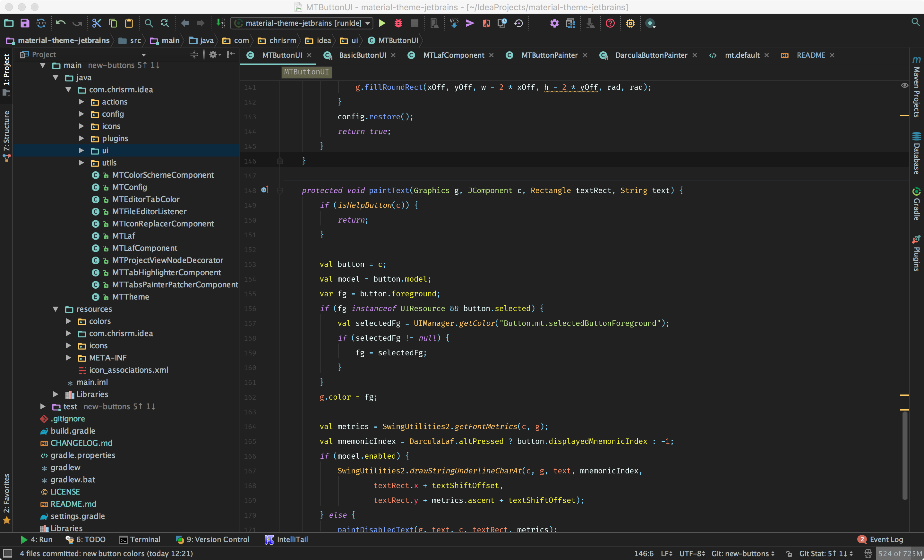This screenshot has height=560, width=924.
Task: Click the Paste clipboard icon
Action: (129, 23)
